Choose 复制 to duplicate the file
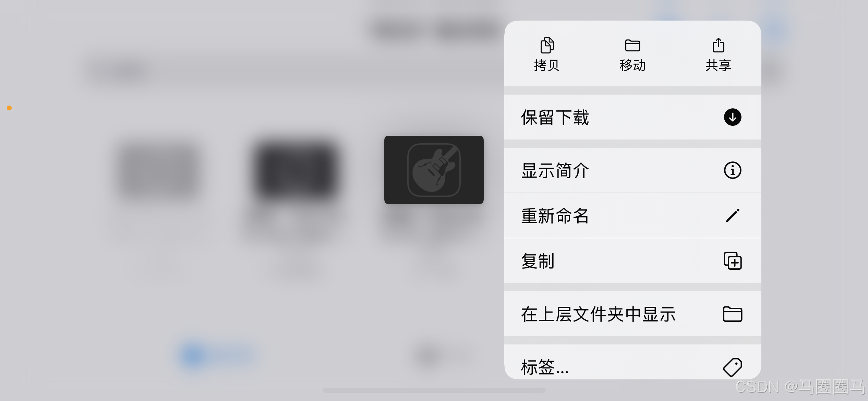The width and height of the screenshot is (868, 401). click(x=632, y=261)
